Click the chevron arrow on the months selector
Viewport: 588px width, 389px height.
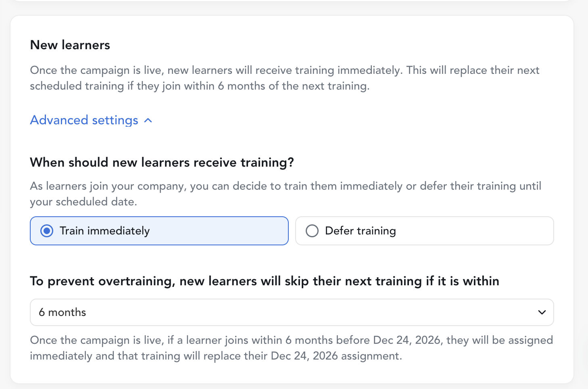tap(542, 312)
